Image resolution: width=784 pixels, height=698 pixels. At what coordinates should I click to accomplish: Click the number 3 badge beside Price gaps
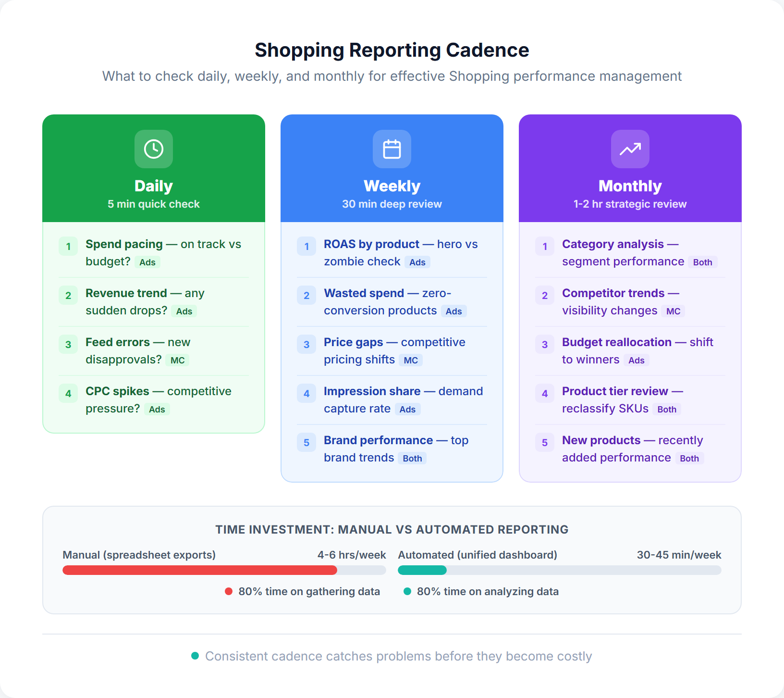click(x=306, y=344)
